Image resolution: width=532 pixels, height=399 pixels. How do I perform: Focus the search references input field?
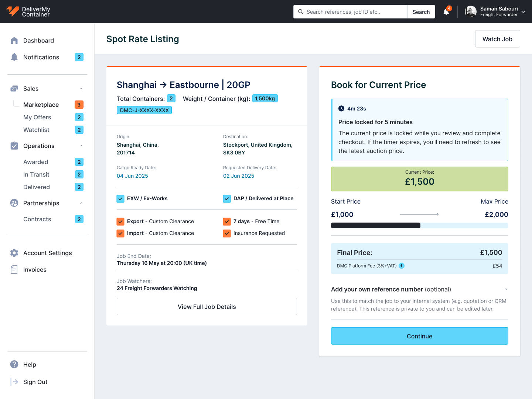[351, 12]
